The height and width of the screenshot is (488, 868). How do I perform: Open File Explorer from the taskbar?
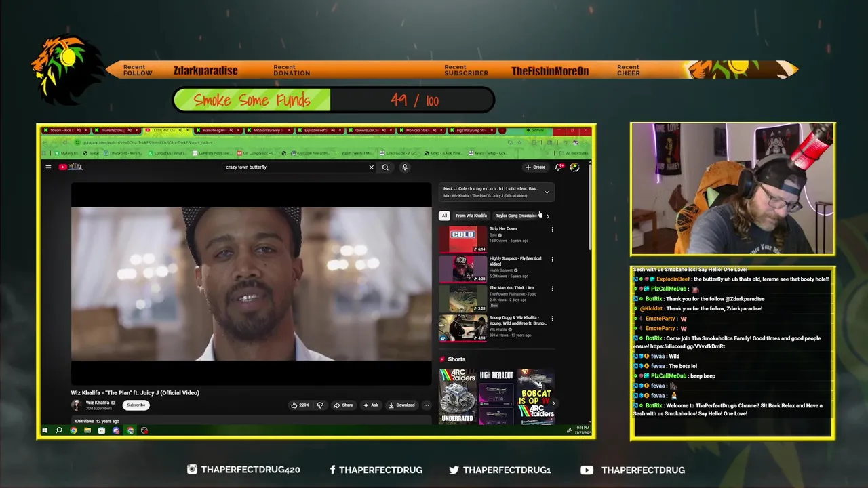coord(87,430)
